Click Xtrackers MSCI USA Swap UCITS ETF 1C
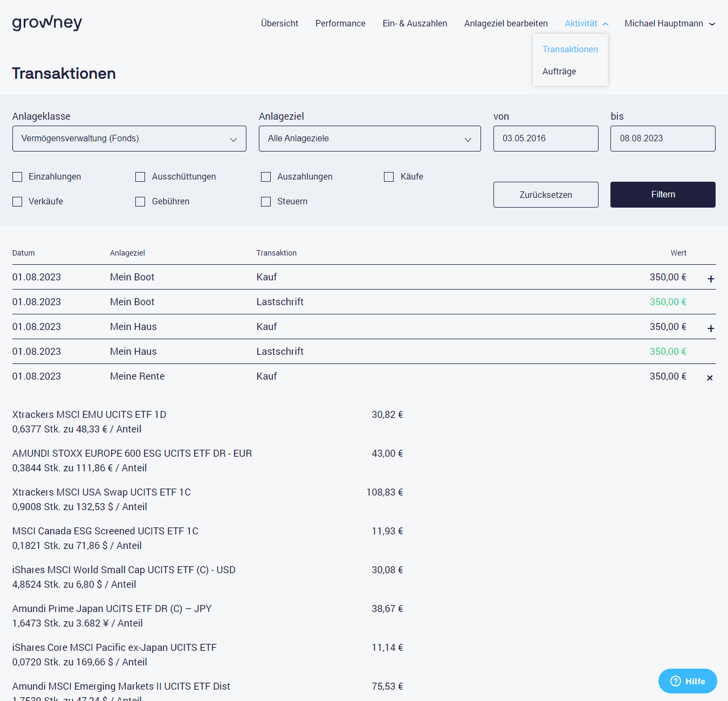Viewport: 728px width, 701px height. [101, 492]
